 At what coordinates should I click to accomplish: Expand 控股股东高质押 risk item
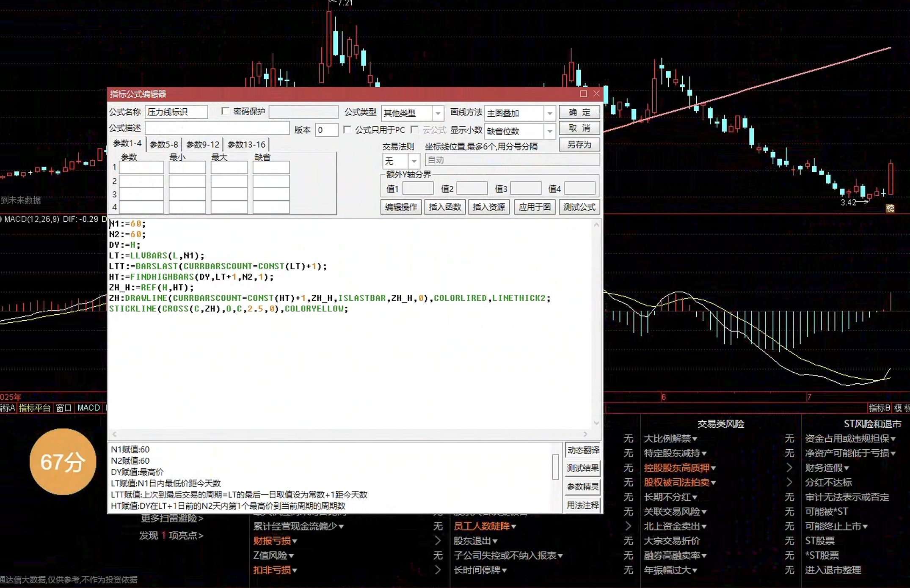point(680,468)
